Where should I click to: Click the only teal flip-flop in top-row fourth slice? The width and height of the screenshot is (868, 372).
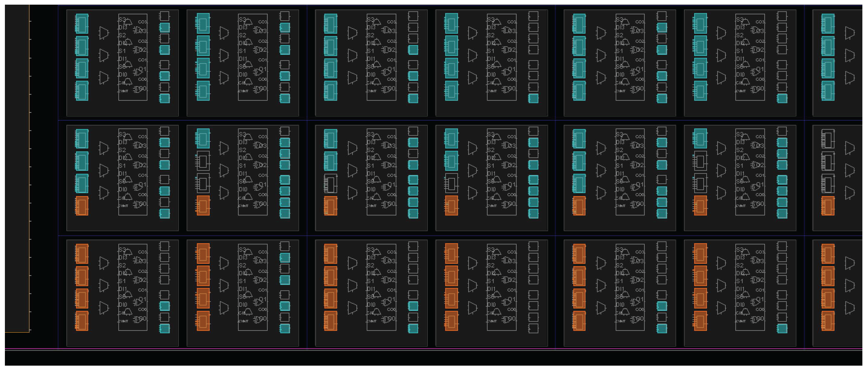tap(533, 98)
